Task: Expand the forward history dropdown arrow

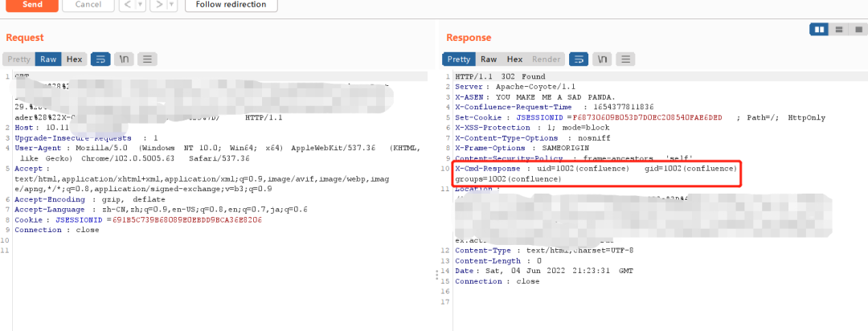Action: pos(171,5)
